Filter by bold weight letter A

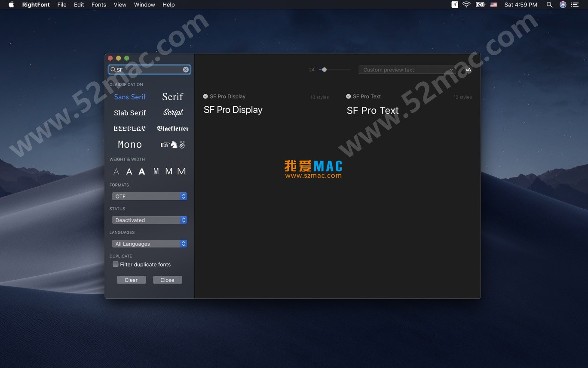[142, 172]
